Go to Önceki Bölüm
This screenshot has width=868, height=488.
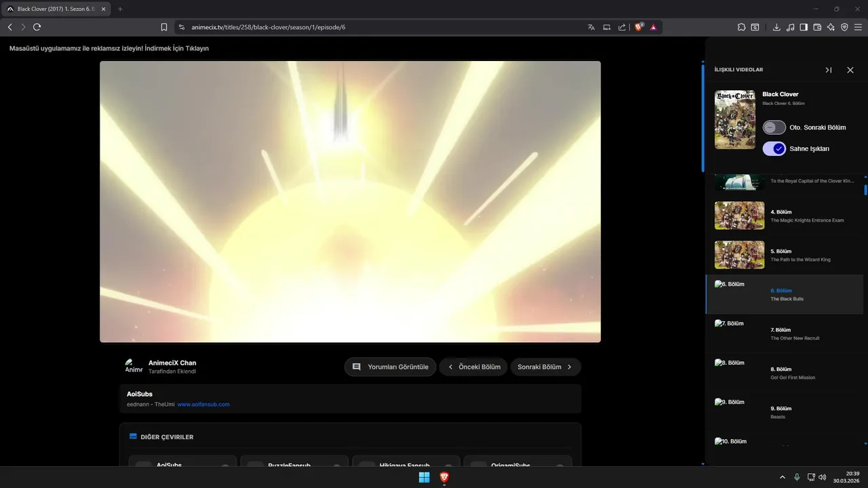pos(473,367)
